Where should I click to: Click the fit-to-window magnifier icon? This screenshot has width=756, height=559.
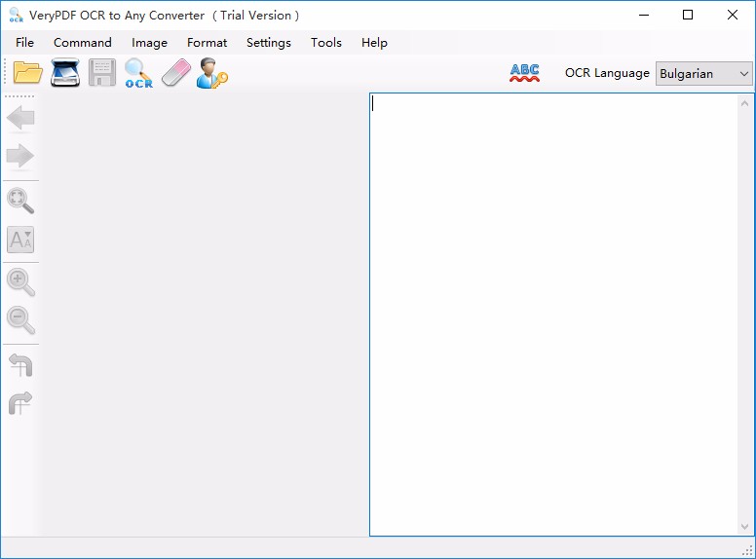point(20,201)
